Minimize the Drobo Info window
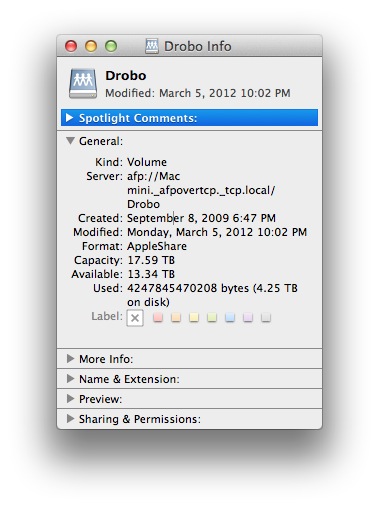Image resolution: width=379 pixels, height=508 pixels. click(91, 46)
